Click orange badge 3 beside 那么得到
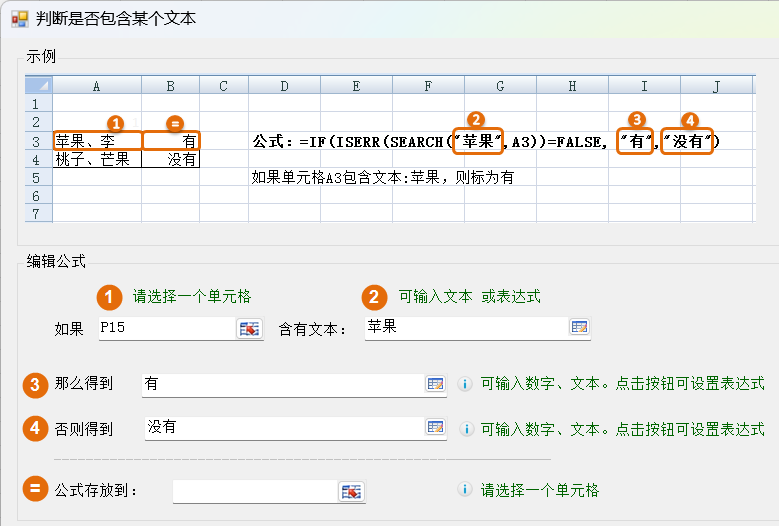The image size is (779, 526). 35,383
